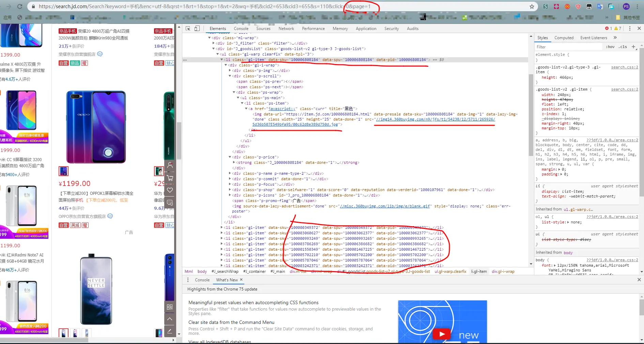Expand the div class p-shop node

pos(230,190)
